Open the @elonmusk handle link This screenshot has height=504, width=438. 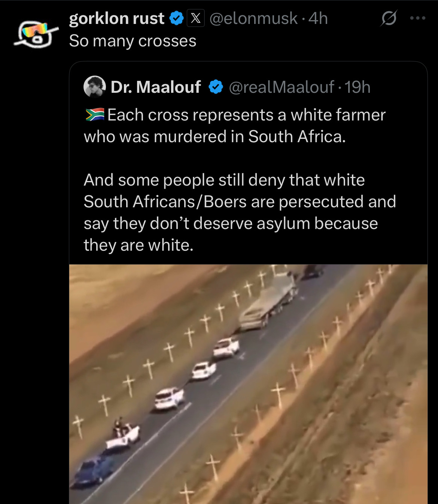click(254, 18)
